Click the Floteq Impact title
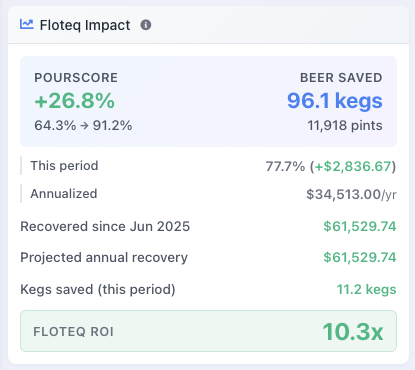 click(85, 25)
